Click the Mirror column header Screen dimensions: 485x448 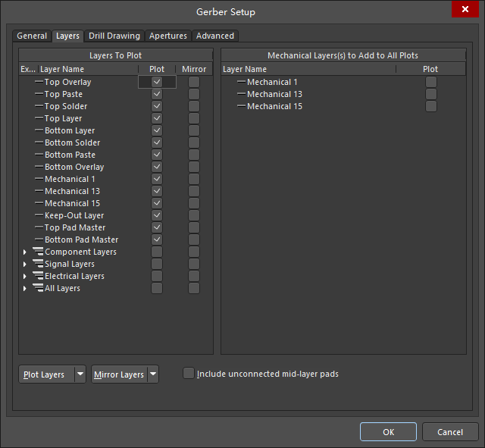point(194,69)
